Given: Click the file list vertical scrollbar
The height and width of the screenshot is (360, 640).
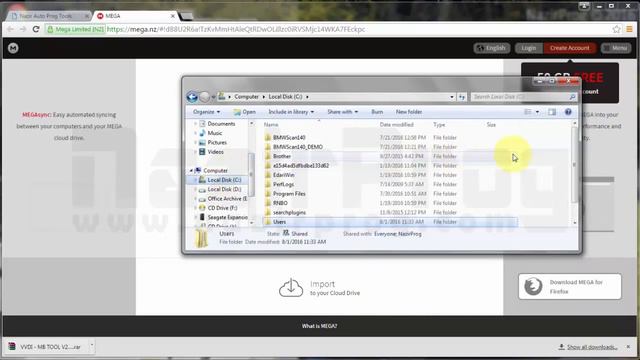Looking at the screenshot, I should click(575, 163).
